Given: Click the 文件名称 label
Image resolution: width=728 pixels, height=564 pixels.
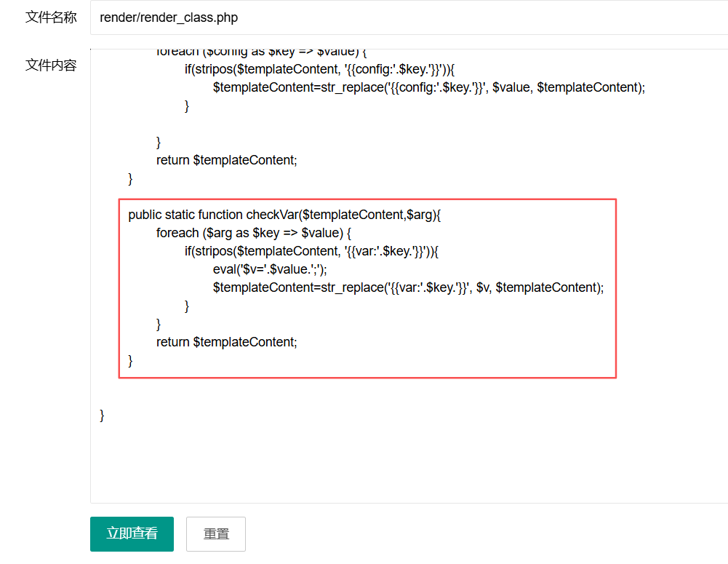Looking at the screenshot, I should click(51, 17).
